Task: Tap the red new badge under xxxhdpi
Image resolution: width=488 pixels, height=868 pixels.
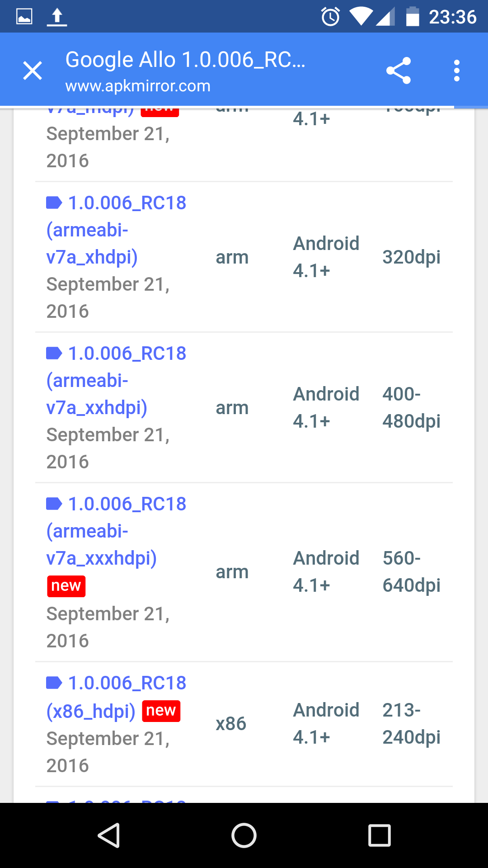Action: pos(66,586)
